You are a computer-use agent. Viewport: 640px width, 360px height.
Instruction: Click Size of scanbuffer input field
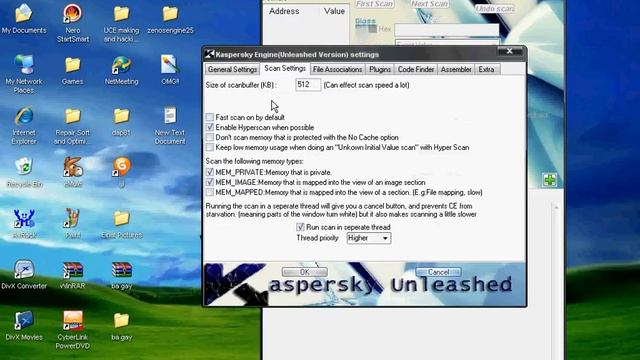(x=308, y=85)
